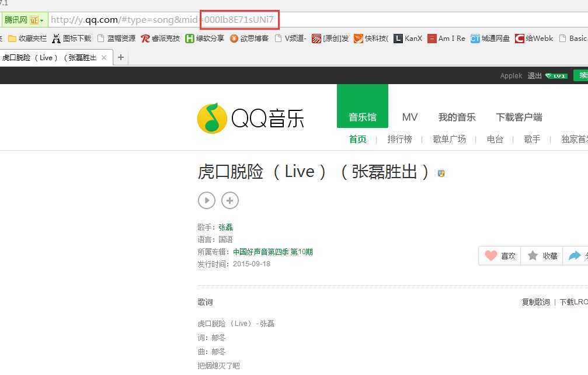
Task: Open the Am I Re bookmark
Action: [x=447, y=38]
